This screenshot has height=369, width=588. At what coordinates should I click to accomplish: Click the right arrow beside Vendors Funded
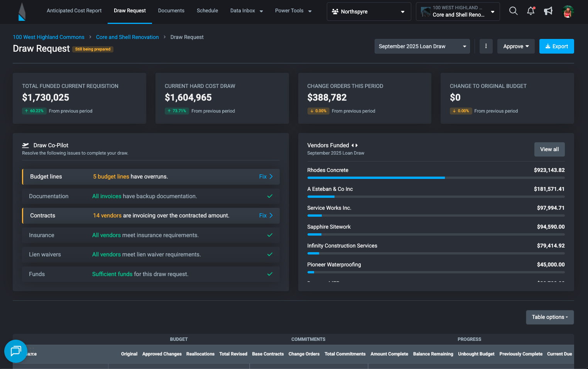[x=357, y=145]
